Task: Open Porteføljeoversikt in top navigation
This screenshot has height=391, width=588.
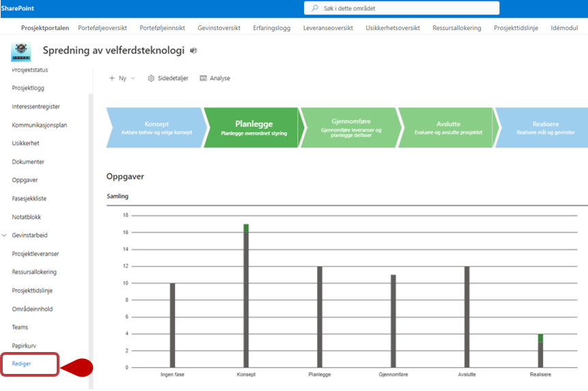Action: pyautogui.click(x=102, y=28)
